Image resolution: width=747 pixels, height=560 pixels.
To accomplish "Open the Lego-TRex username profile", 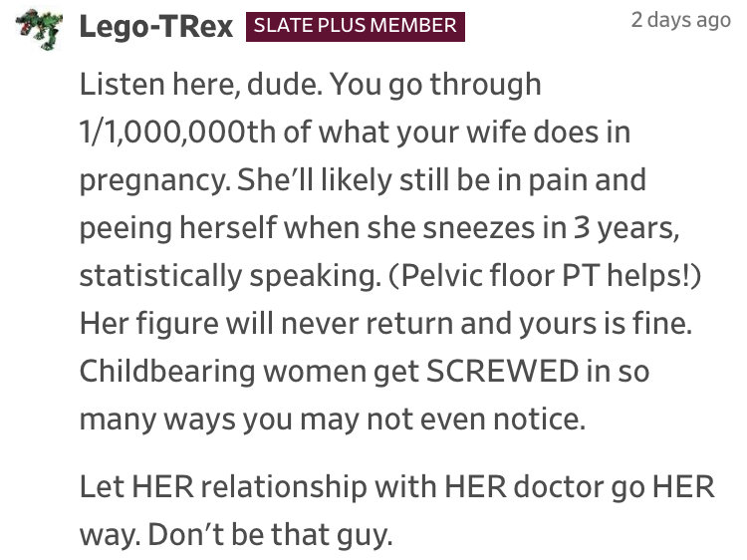I will click(x=155, y=26).
